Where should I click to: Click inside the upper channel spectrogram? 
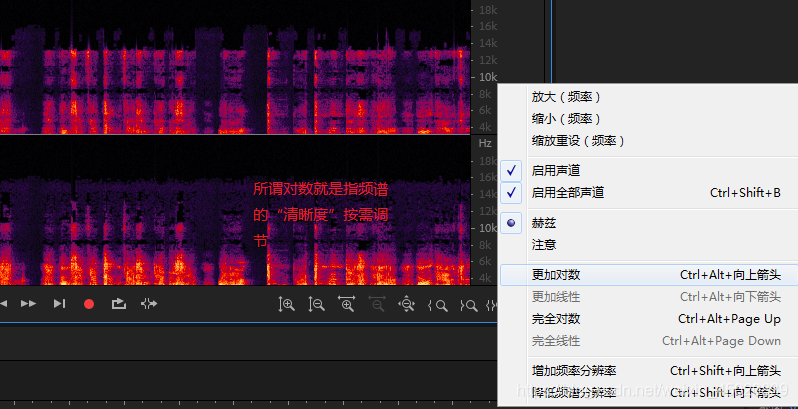pyautogui.click(x=235, y=67)
